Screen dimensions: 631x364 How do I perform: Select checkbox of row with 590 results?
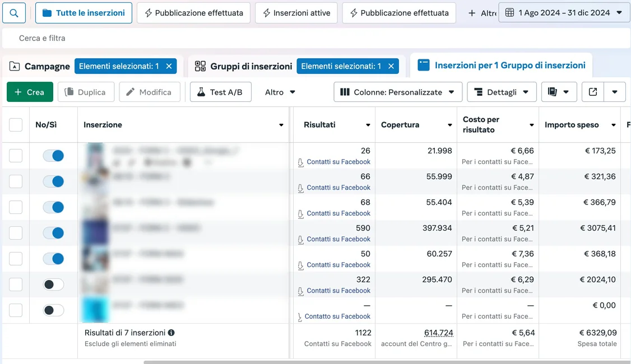point(16,233)
